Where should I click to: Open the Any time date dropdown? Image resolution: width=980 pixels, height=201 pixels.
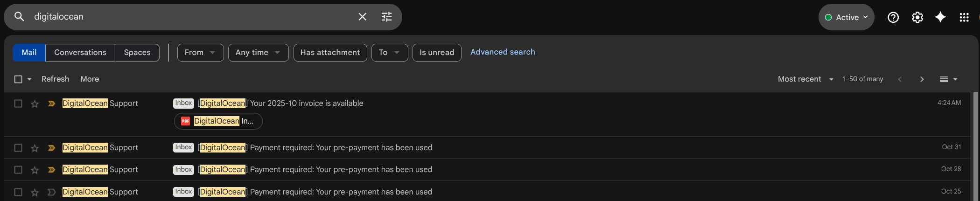(258, 53)
